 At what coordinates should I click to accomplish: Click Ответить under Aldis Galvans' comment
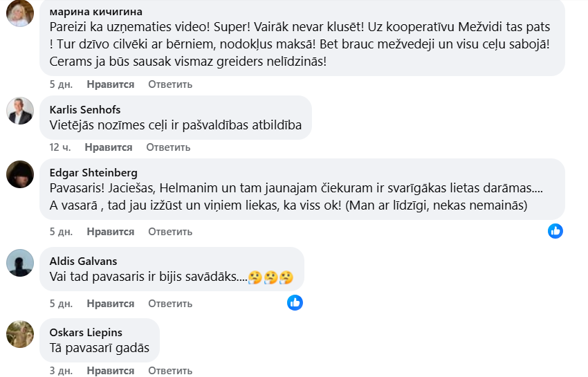coord(169,303)
